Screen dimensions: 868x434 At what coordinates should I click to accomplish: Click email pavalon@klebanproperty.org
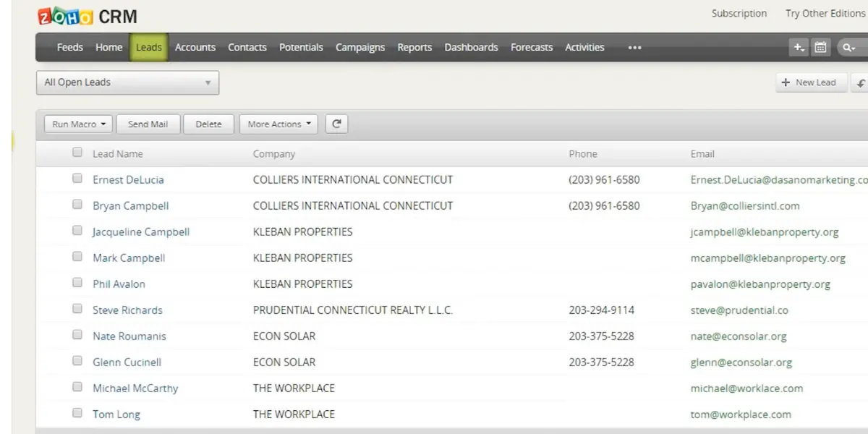[760, 284]
